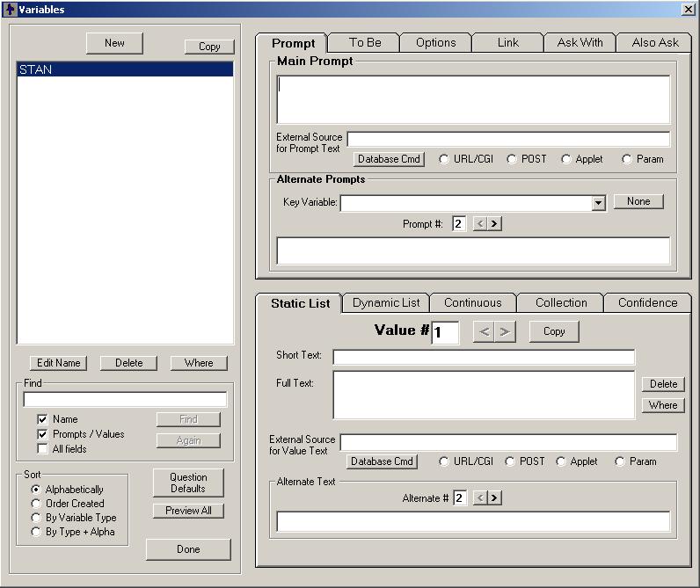Click External Source for Prompt Text field
Screen dimensions: 700x588
pyautogui.click(x=508, y=139)
